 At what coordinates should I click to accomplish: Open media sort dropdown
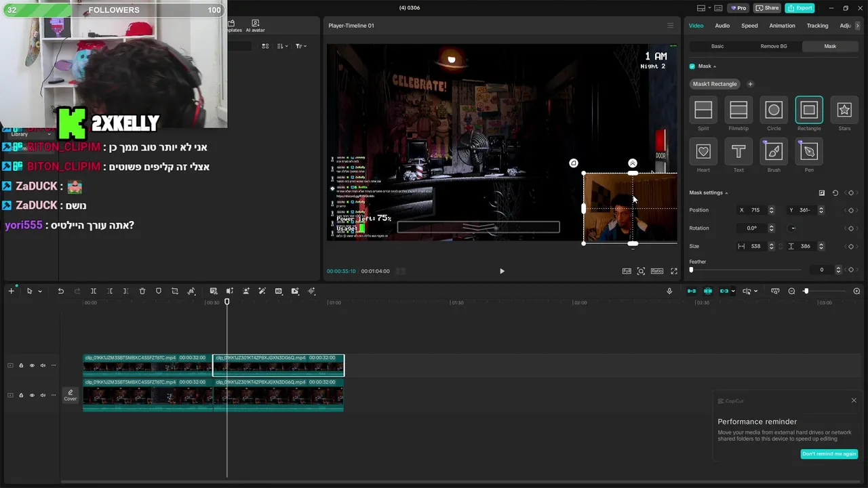(x=283, y=46)
